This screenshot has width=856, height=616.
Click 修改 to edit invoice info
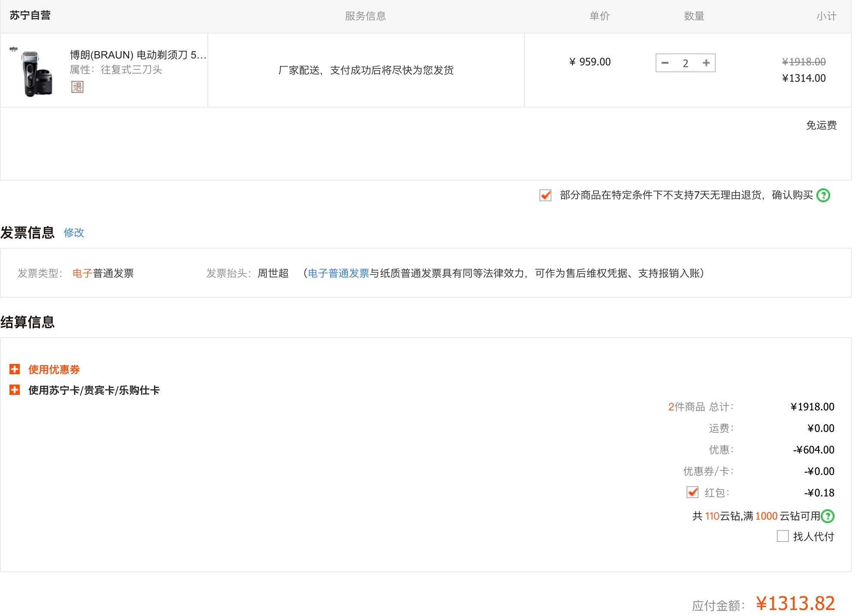click(x=74, y=233)
